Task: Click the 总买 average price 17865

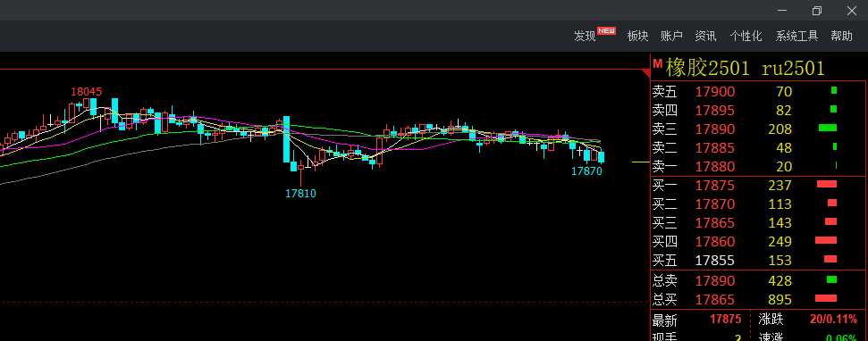Action: tap(715, 300)
